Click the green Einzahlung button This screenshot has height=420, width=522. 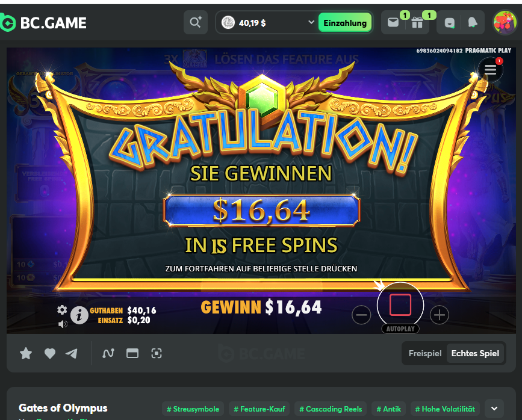(345, 23)
